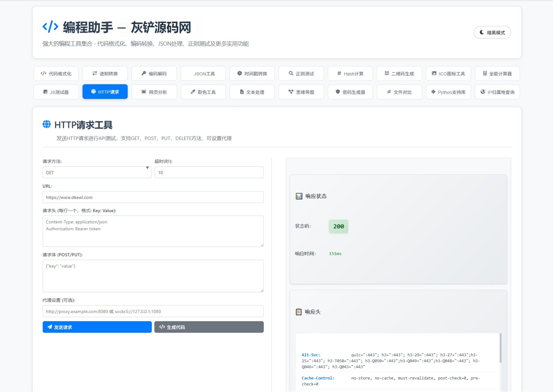Viewport: 553px width, 392px height.
Task: Open the 编码解码 tab
Action: 154,74
